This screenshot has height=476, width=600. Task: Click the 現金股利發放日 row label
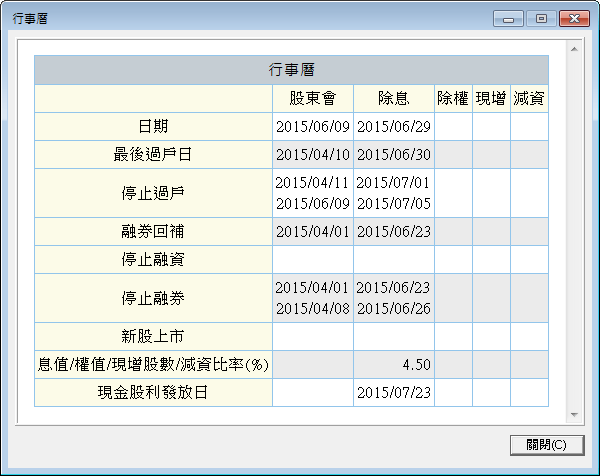tap(154, 392)
